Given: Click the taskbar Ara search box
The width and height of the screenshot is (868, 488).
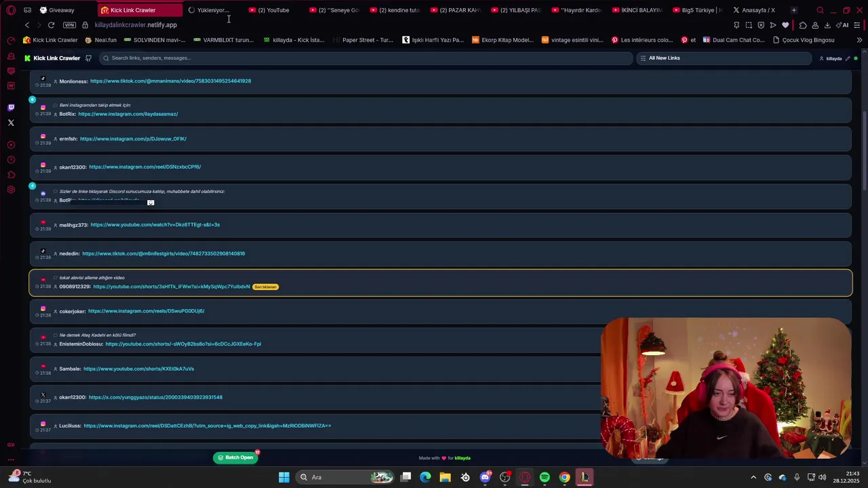Looking at the screenshot, I should coord(346,477).
